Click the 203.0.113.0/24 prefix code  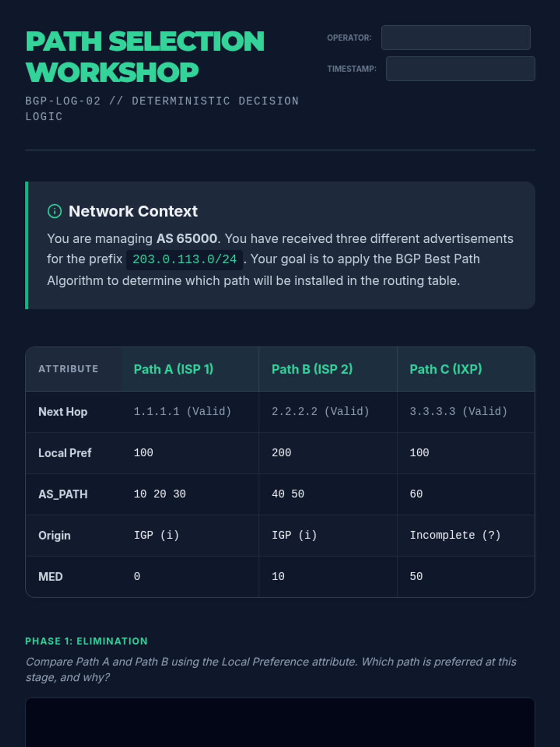(x=184, y=260)
